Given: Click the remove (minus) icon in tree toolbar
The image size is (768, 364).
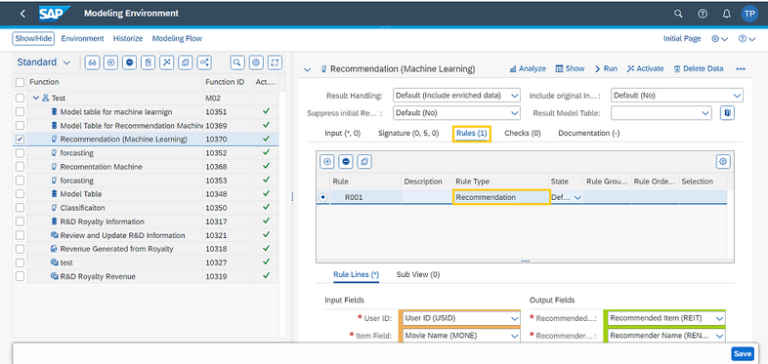Looking at the screenshot, I should 129,62.
